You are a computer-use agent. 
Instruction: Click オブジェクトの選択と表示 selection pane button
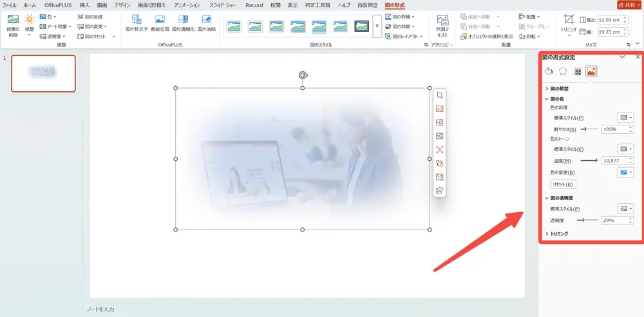(x=487, y=37)
